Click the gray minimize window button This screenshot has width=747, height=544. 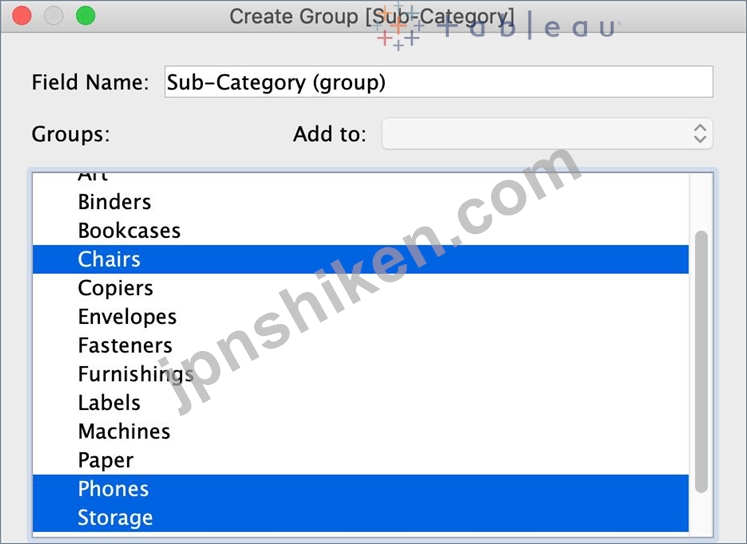click(x=54, y=16)
